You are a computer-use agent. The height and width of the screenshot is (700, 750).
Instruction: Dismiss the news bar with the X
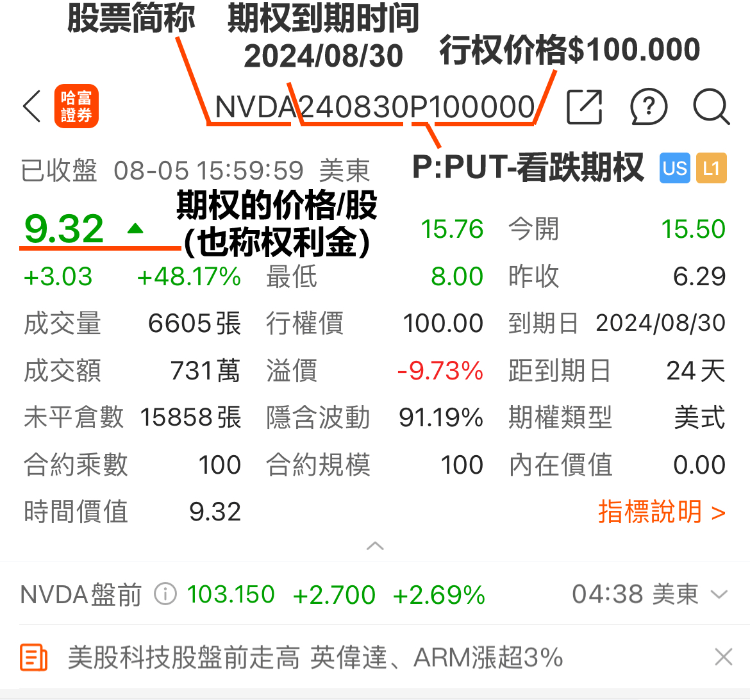[723, 657]
